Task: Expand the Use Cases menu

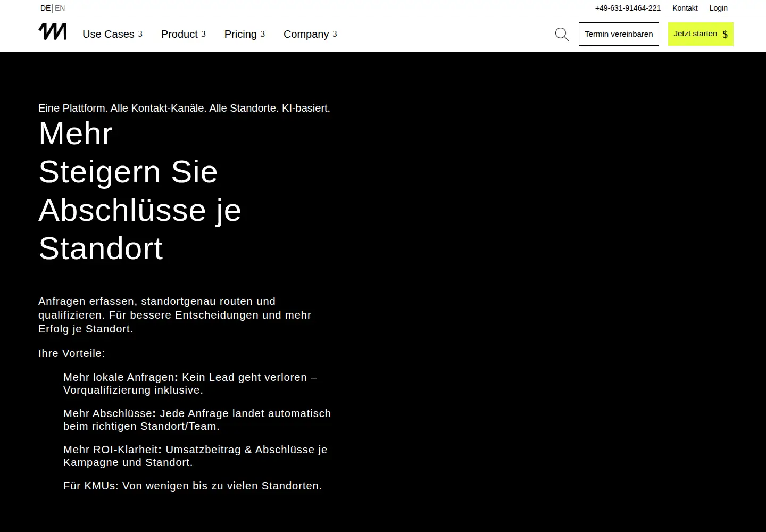Action: [112, 34]
